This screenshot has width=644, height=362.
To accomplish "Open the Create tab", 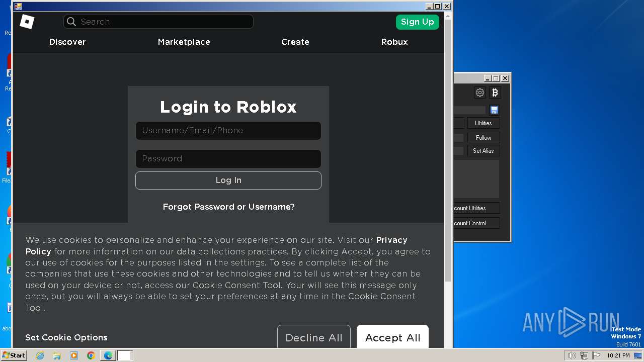I will coord(295,42).
